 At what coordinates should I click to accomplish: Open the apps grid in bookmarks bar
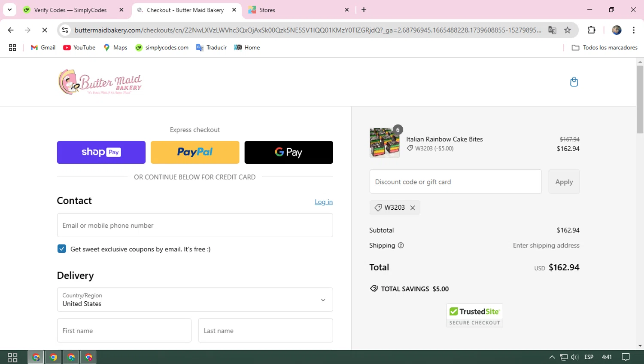12,48
